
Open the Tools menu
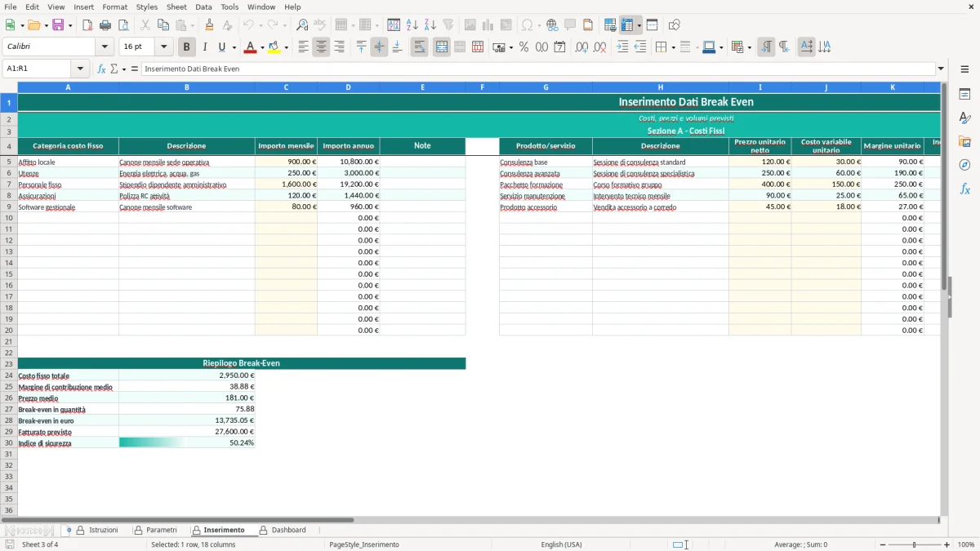(x=229, y=7)
